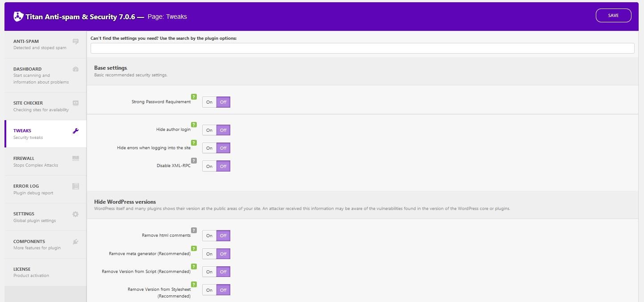
Task: Turn Off Remove html comments
Action: point(223,235)
